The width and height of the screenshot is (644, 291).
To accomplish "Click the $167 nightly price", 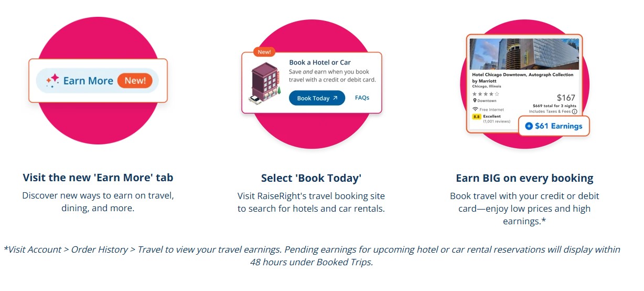I will [x=566, y=98].
